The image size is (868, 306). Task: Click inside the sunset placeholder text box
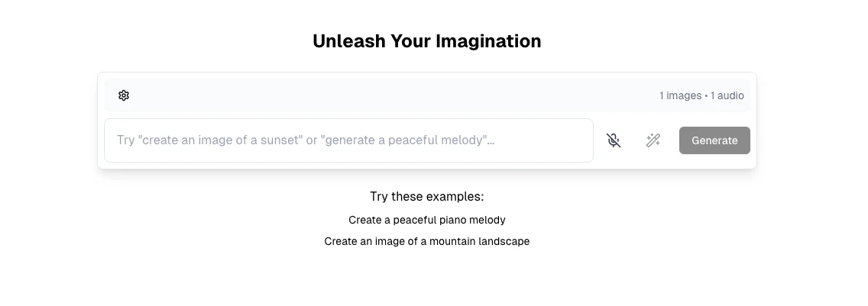point(348,140)
